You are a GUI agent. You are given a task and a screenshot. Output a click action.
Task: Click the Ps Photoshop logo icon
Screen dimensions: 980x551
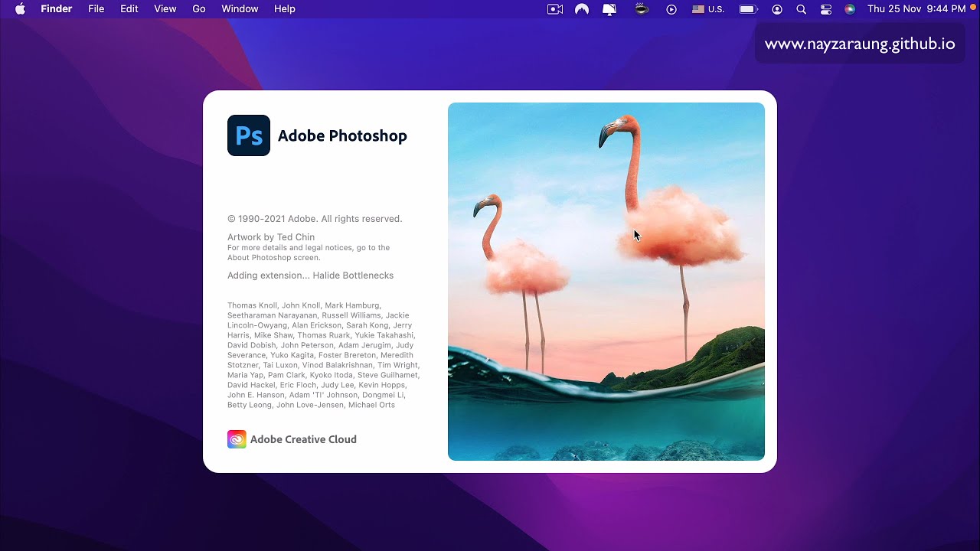249,135
